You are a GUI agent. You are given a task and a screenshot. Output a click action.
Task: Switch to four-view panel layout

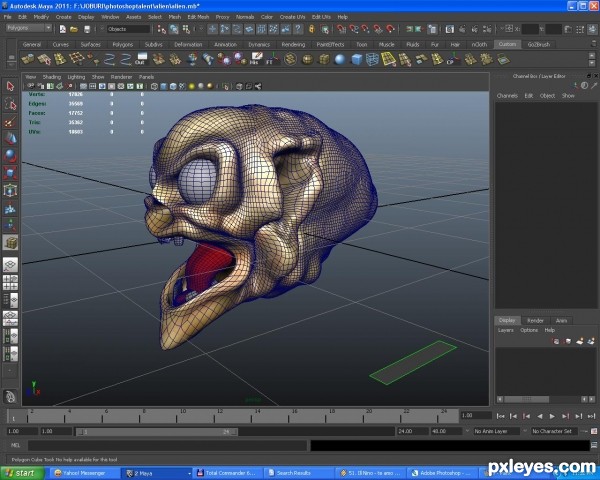[x=10, y=282]
